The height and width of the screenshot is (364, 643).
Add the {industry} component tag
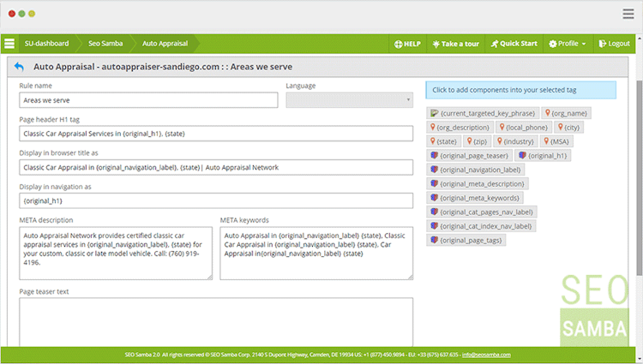pos(515,141)
